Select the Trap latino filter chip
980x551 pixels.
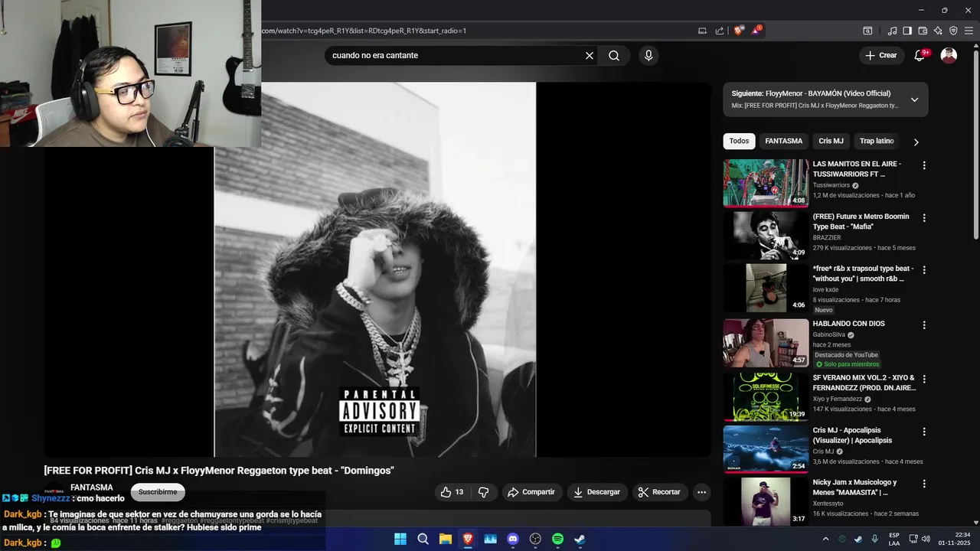[x=877, y=141]
